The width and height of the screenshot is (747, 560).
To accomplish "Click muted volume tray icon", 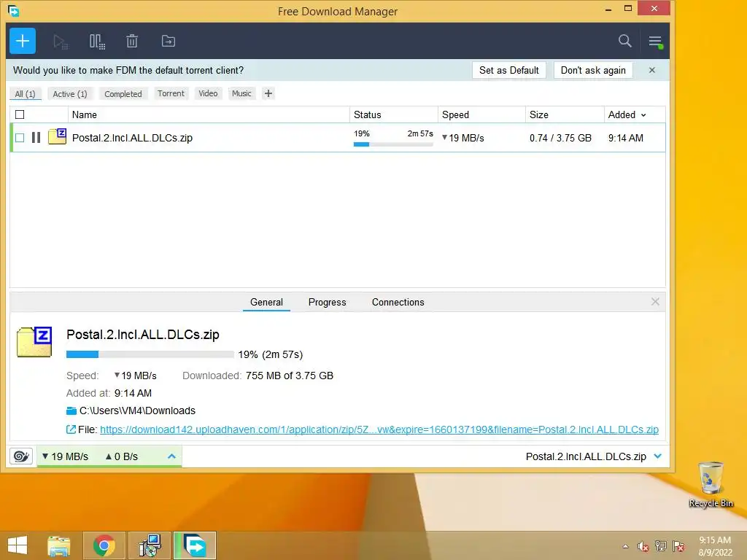I will [x=643, y=546].
